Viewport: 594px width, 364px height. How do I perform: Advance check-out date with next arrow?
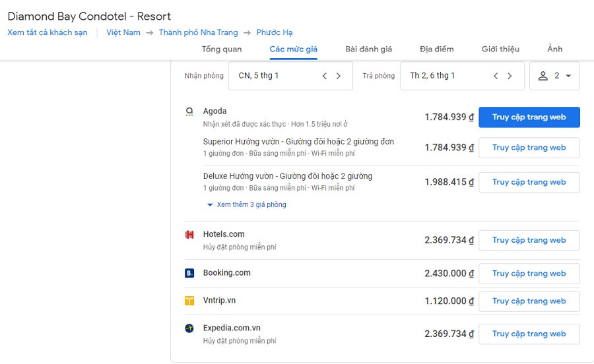510,76
